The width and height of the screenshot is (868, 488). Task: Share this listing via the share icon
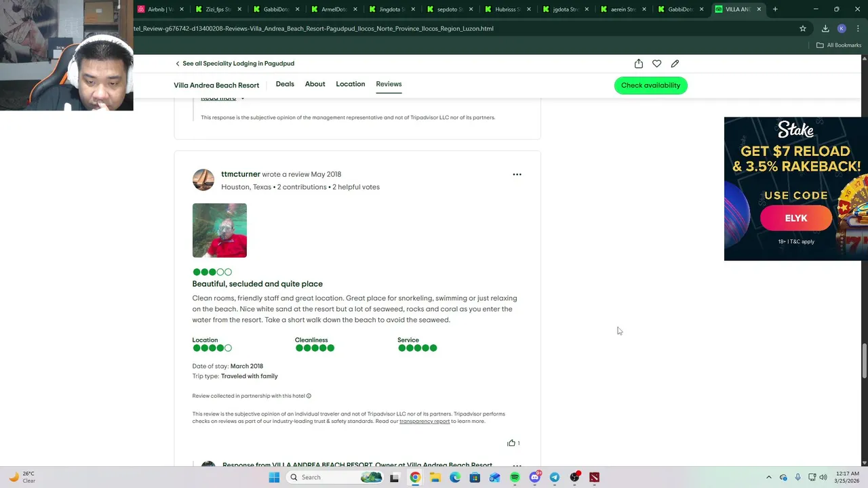(x=639, y=64)
